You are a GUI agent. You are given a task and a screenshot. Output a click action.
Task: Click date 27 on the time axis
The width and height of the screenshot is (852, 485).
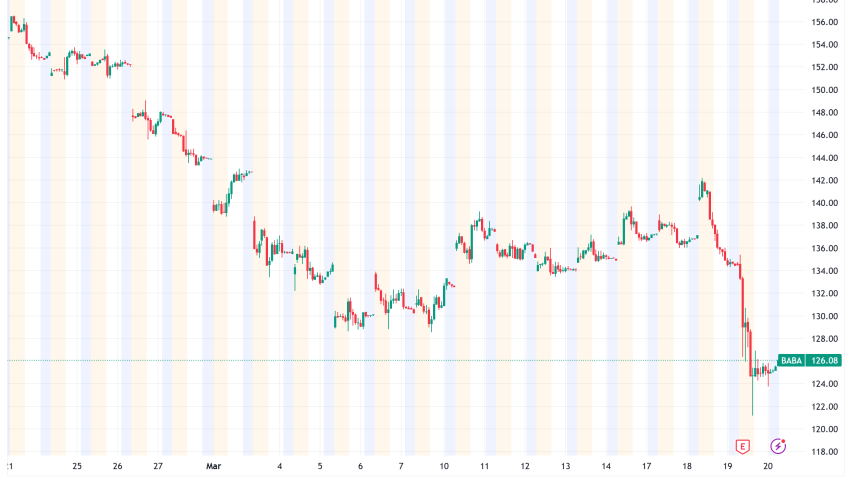(x=159, y=466)
